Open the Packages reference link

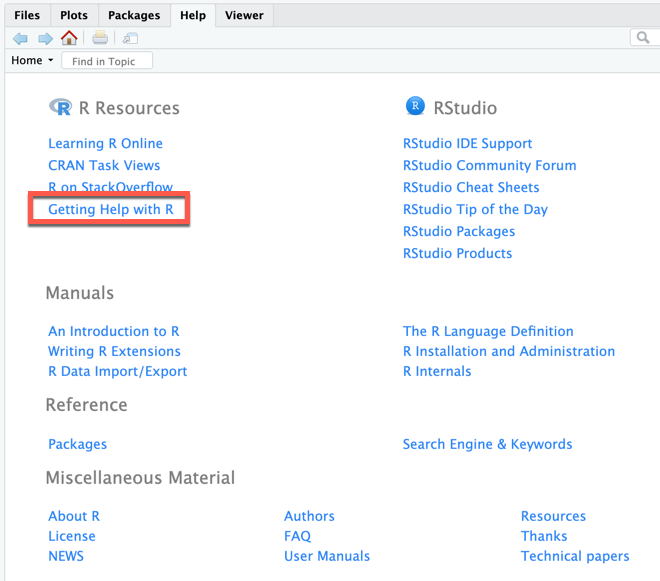(77, 444)
